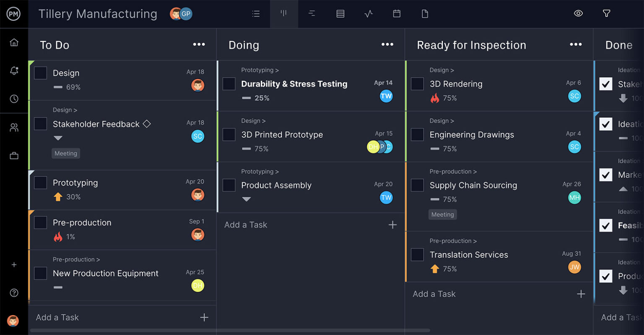Check off the Design task in To Do
Screen dimensions: 644x335
40,73
